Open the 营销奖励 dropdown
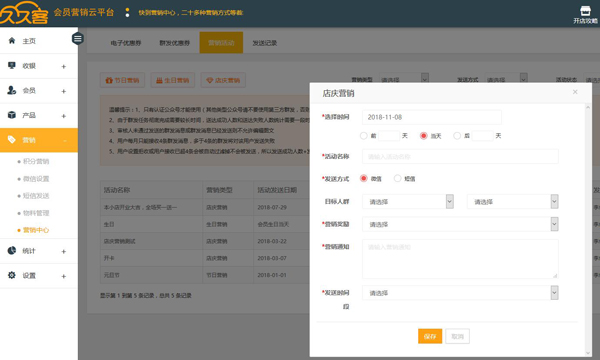Viewport: 600px width, 360px height. click(460, 224)
